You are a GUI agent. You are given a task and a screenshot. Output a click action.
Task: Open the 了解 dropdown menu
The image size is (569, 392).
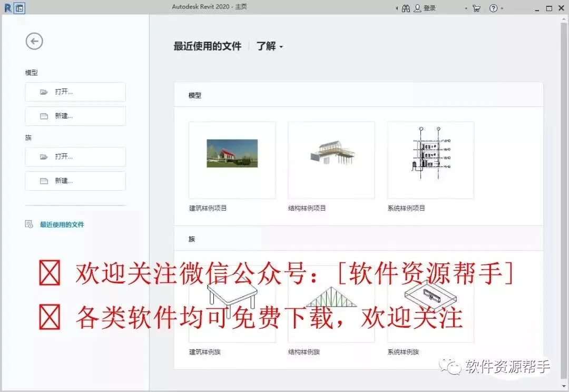269,46
